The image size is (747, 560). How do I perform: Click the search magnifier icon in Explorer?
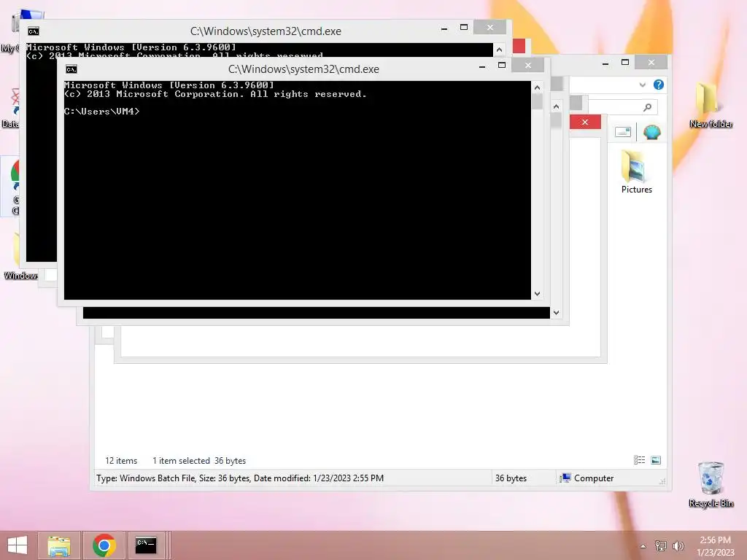click(x=647, y=108)
